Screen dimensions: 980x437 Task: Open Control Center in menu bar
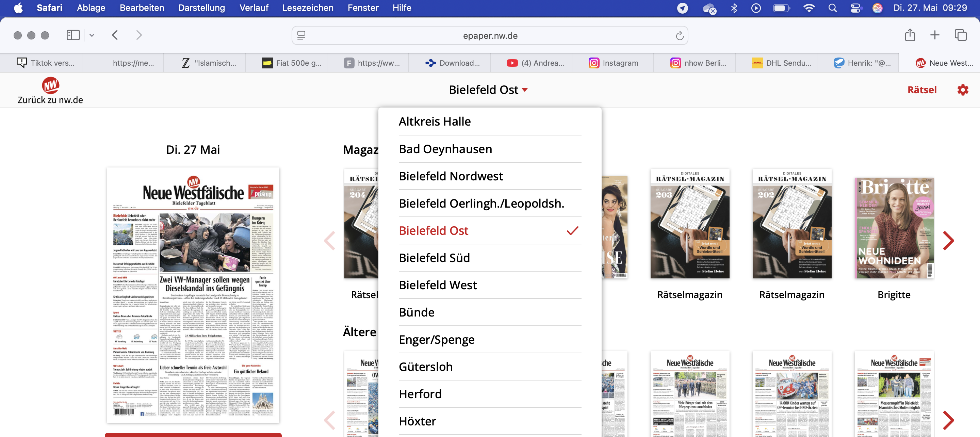[x=855, y=8]
